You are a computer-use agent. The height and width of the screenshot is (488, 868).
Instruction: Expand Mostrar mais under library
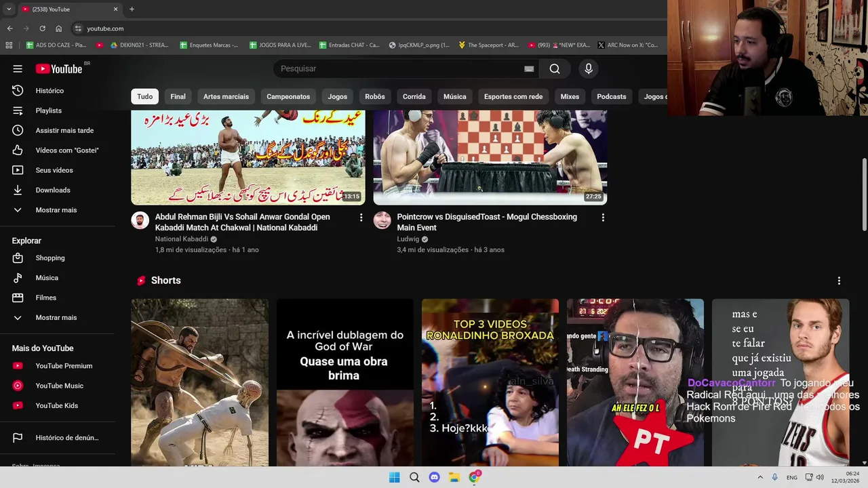[x=57, y=210]
